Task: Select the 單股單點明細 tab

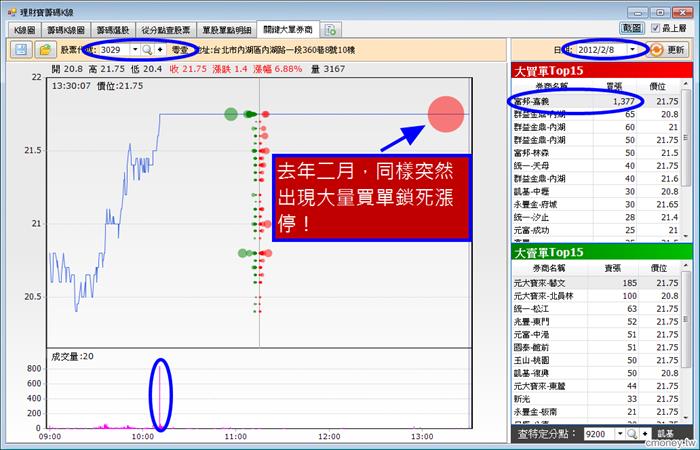Action: click(226, 30)
